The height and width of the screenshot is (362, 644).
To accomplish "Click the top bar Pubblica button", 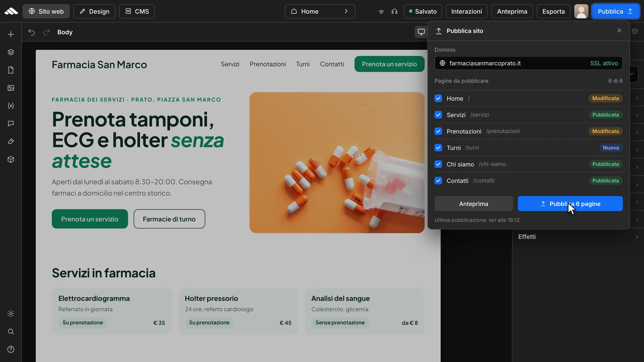I will 615,11.
